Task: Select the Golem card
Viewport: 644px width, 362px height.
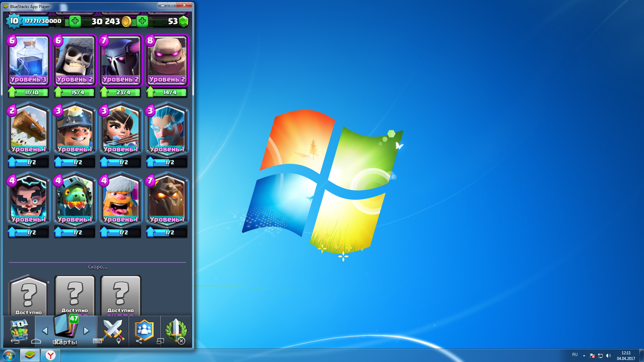Action: click(x=167, y=60)
